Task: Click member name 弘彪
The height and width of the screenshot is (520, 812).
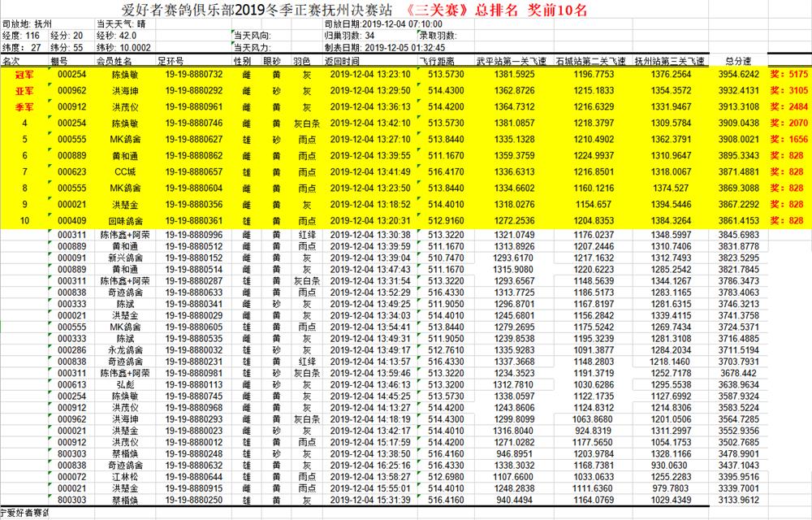Action: click(x=125, y=385)
